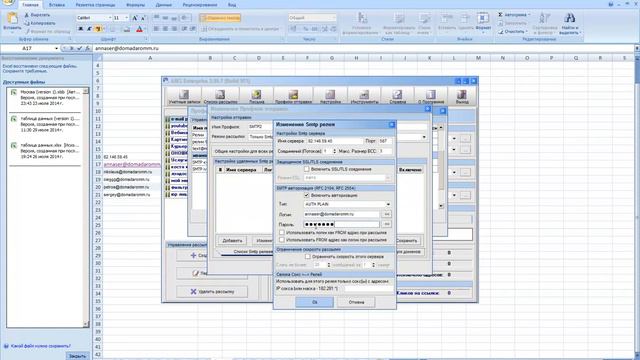The image size is (640, 360).
Task: Click Format Painter in Excel ribbon
Action: coord(47,31)
